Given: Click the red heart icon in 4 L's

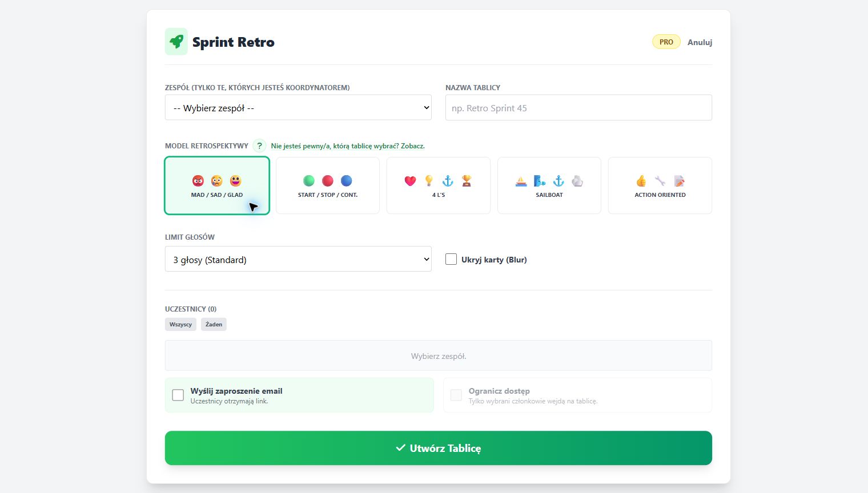Looking at the screenshot, I should [x=410, y=181].
